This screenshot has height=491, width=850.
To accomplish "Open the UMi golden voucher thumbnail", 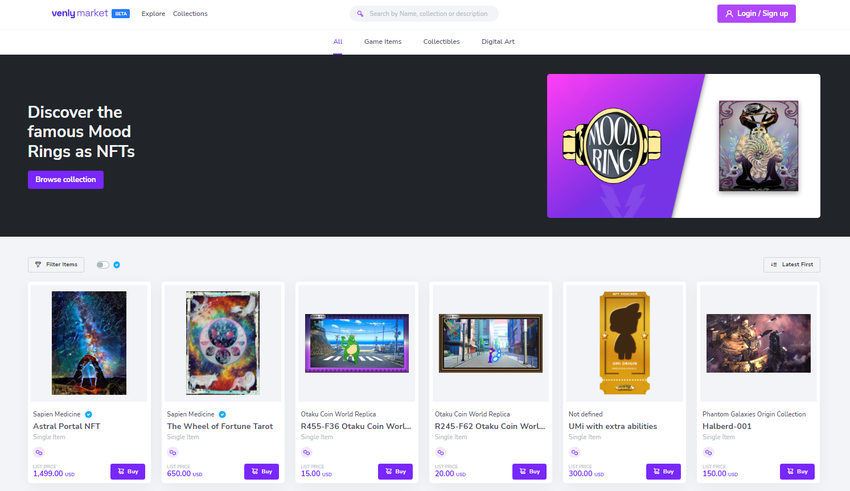I will [x=624, y=343].
